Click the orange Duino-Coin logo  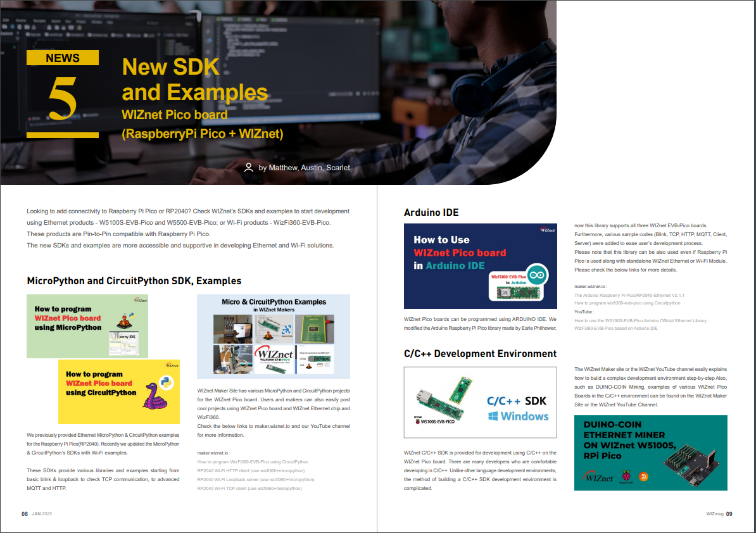click(x=643, y=477)
